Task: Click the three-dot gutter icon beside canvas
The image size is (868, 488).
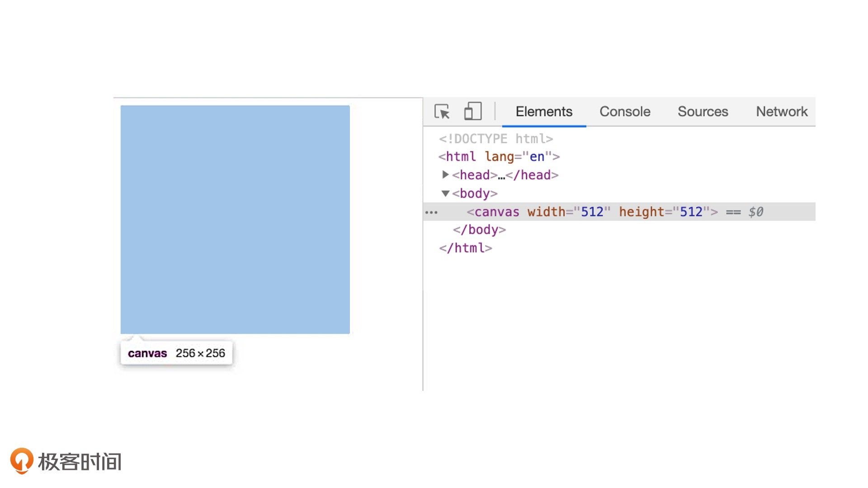Action: click(x=431, y=212)
